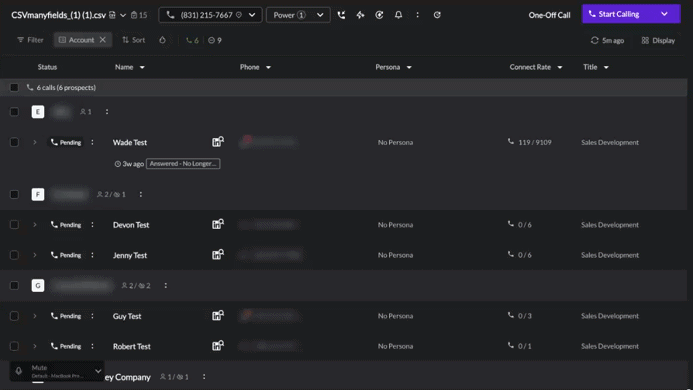Open the notifications bell icon
Screen dimensions: 693x390
(x=398, y=15)
